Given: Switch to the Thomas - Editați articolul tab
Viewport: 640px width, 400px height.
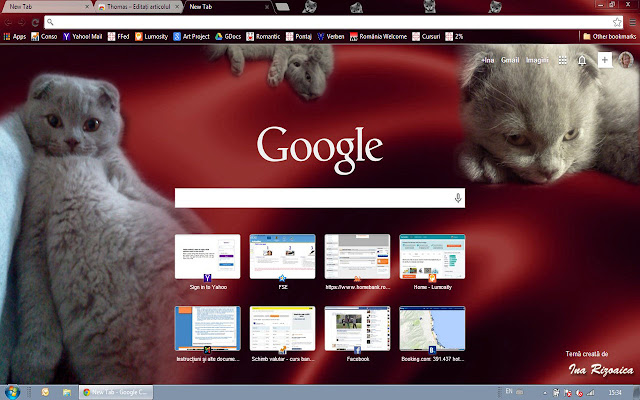Looking at the screenshot, I should 139,7.
